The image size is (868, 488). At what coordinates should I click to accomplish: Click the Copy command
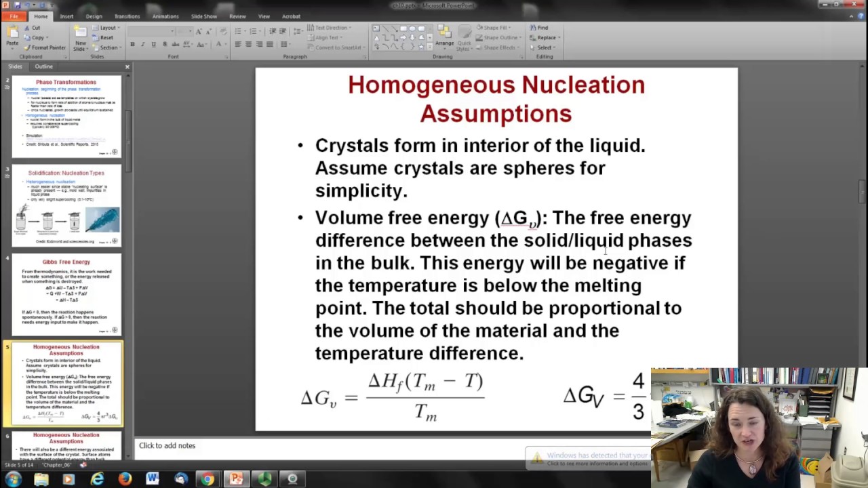pyautogui.click(x=35, y=38)
